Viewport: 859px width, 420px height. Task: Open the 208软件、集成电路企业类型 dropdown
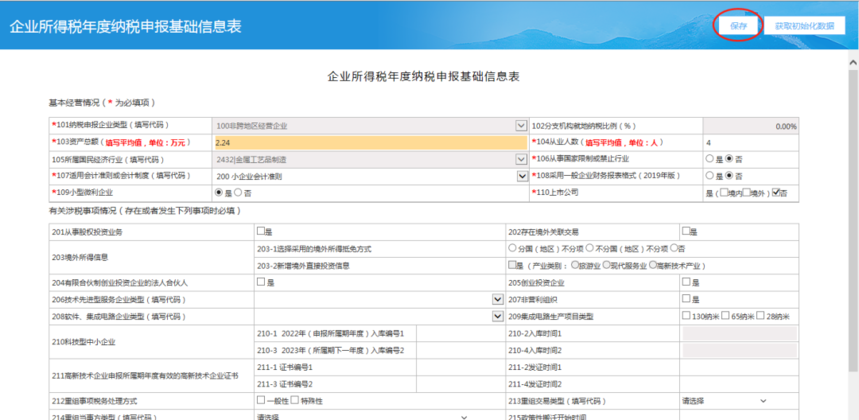click(x=497, y=316)
